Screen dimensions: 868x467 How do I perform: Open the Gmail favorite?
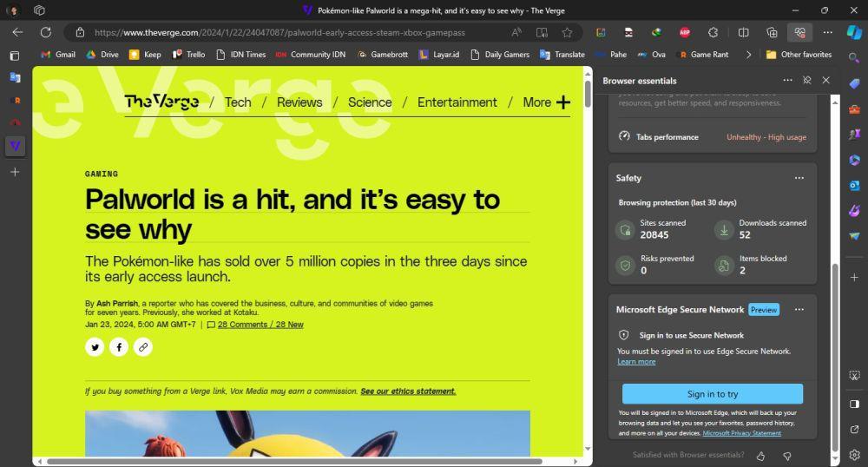coord(58,54)
